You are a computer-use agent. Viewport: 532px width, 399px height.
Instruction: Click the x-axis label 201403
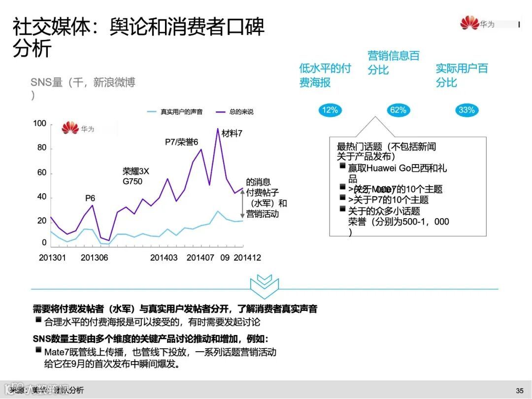164,258
